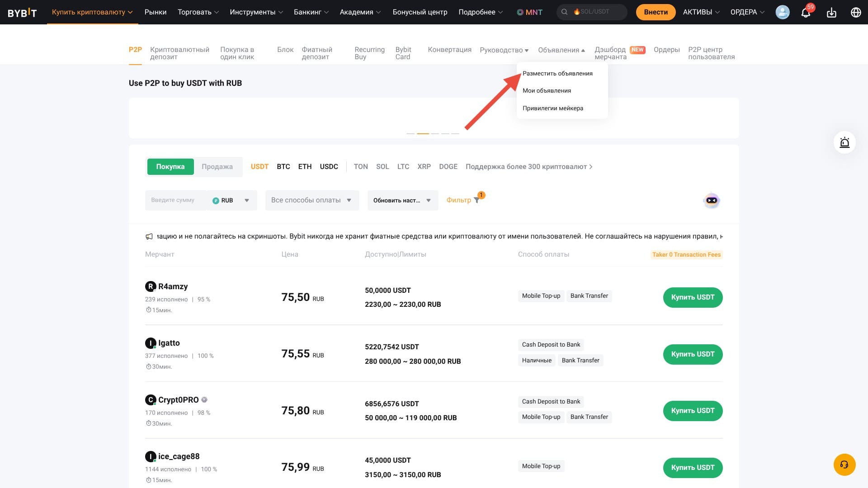The width and height of the screenshot is (868, 488).
Task: Open the filter funnel icon
Action: [476, 200]
